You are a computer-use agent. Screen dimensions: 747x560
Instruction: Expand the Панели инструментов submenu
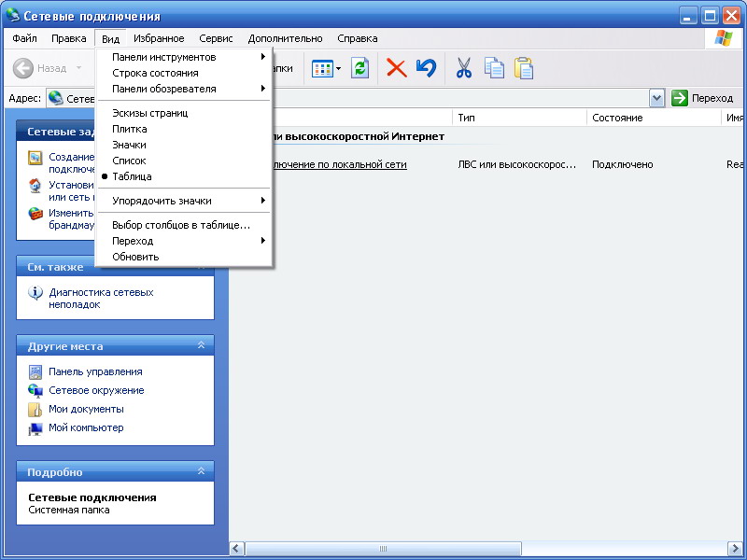[x=164, y=57]
